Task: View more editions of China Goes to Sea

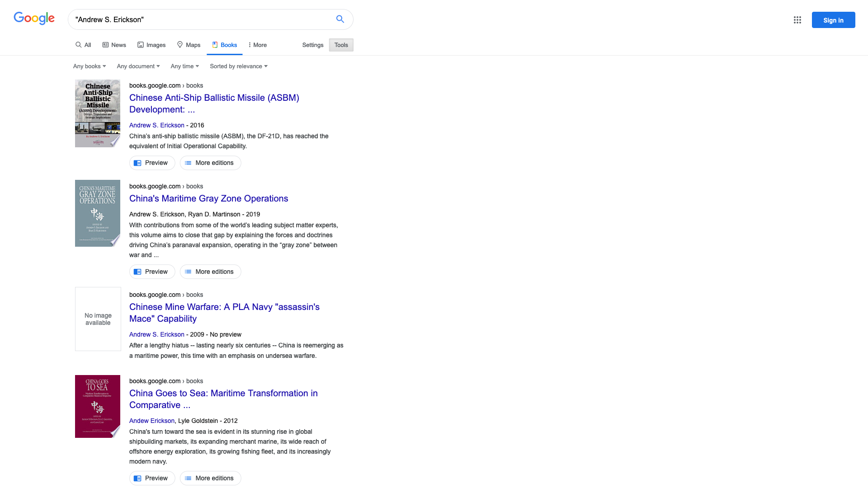Action: click(210, 478)
